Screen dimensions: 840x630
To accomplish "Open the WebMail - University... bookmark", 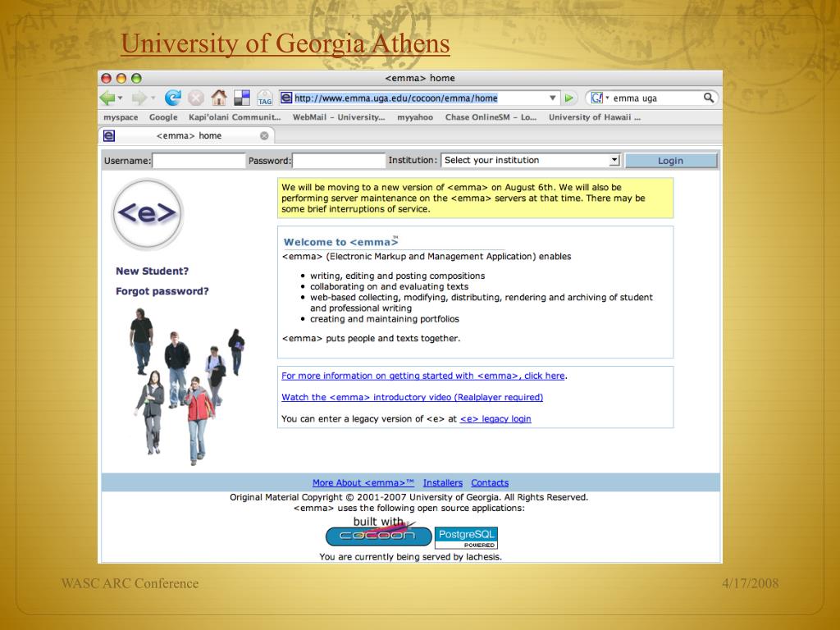I will tap(339, 117).
